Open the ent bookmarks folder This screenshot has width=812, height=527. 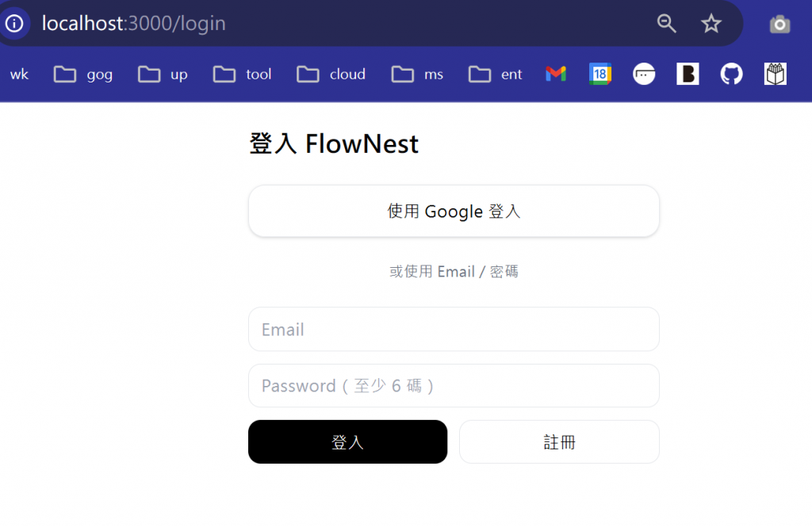click(495, 74)
